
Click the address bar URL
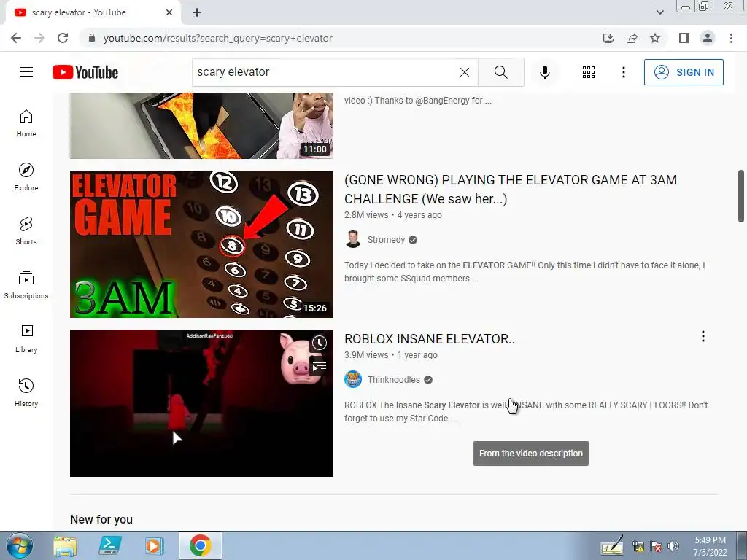217,38
